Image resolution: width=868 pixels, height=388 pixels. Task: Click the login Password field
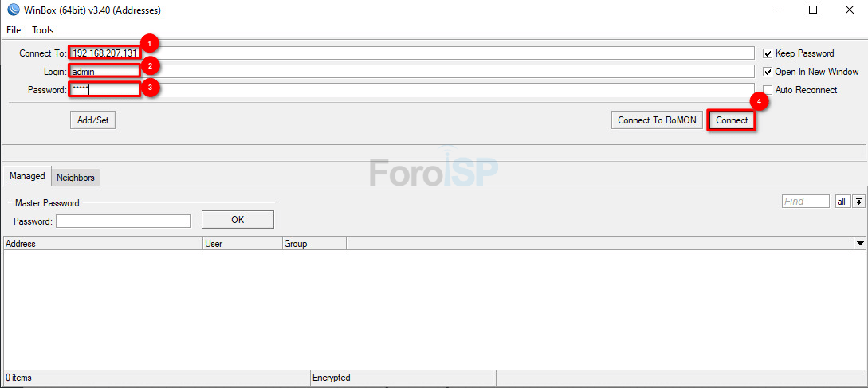pyautogui.click(x=410, y=90)
